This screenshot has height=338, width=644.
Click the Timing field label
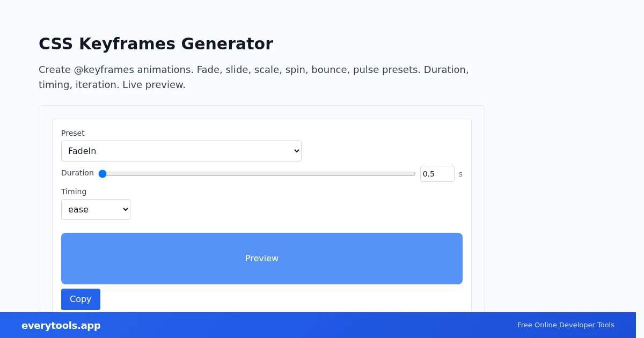(74, 192)
